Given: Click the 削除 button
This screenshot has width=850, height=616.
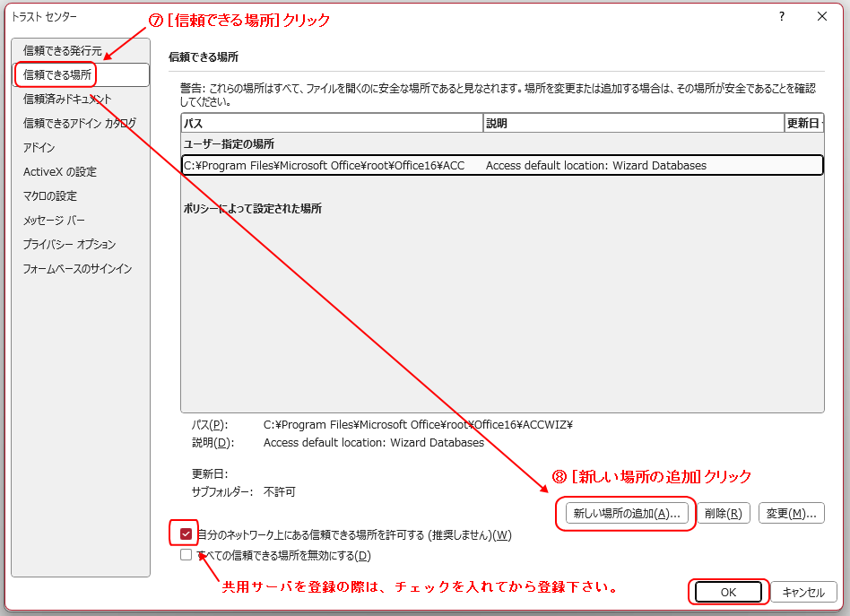Looking at the screenshot, I should click(723, 514).
